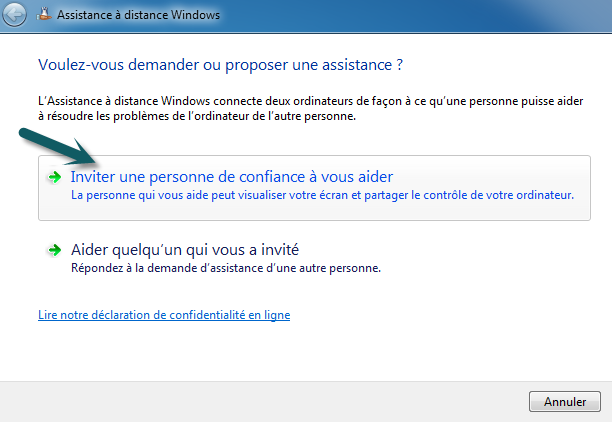Click the Assistance à distance app icon

pos(44,16)
